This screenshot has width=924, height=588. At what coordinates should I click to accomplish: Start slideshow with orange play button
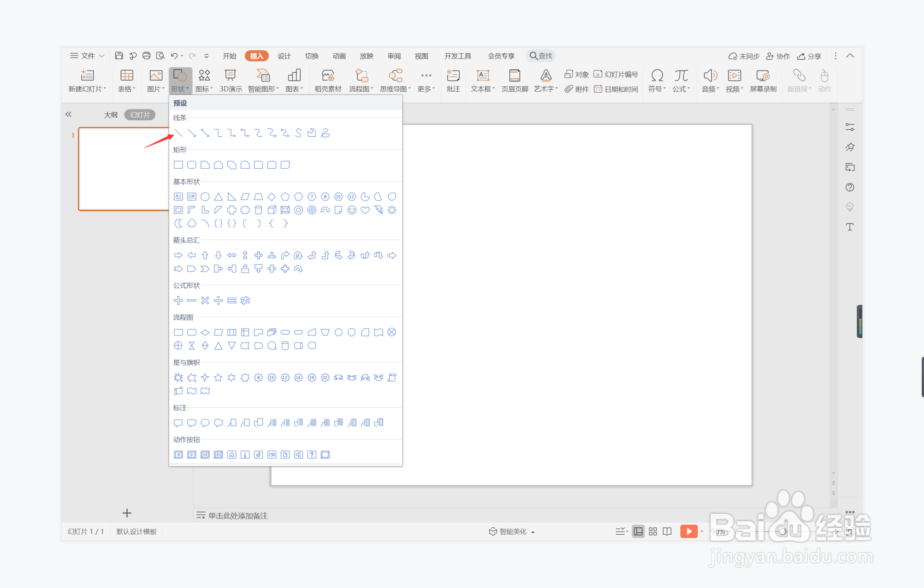click(x=689, y=531)
